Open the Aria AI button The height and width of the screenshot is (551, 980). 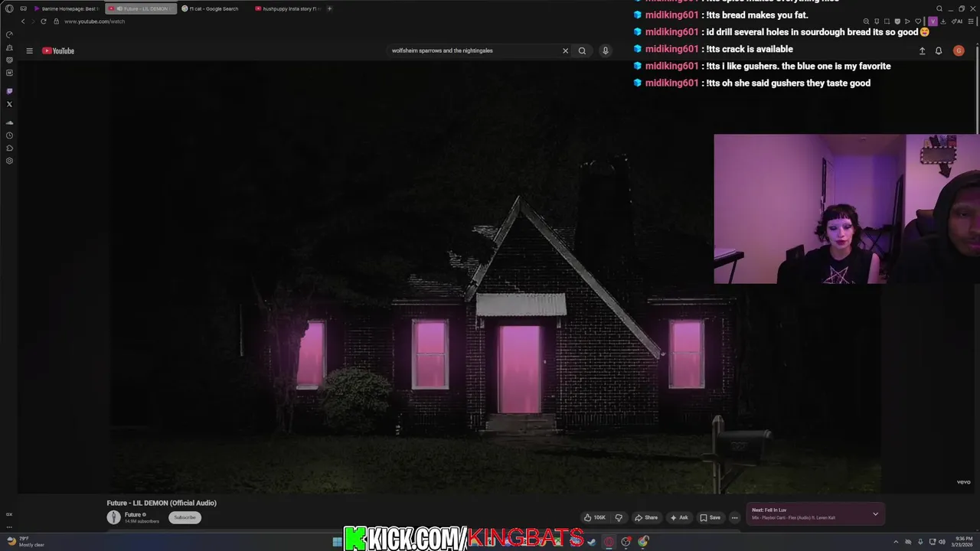[957, 21]
